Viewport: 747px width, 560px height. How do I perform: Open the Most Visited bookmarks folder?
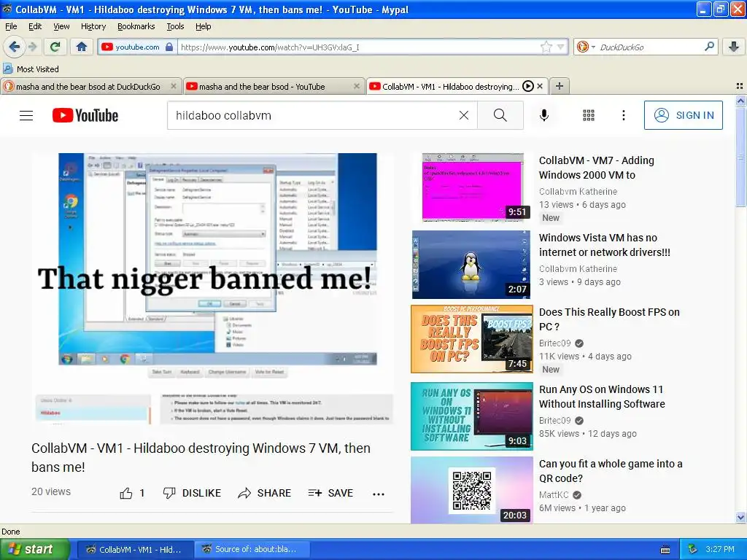point(31,69)
